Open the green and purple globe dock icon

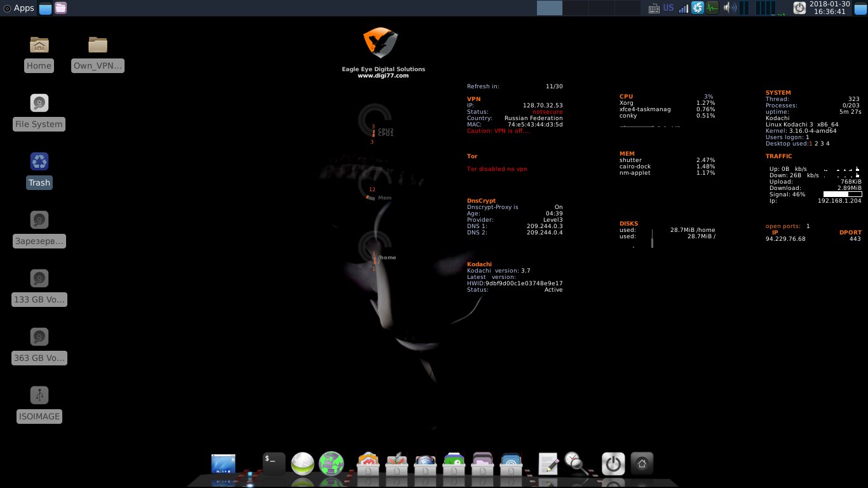click(x=331, y=464)
